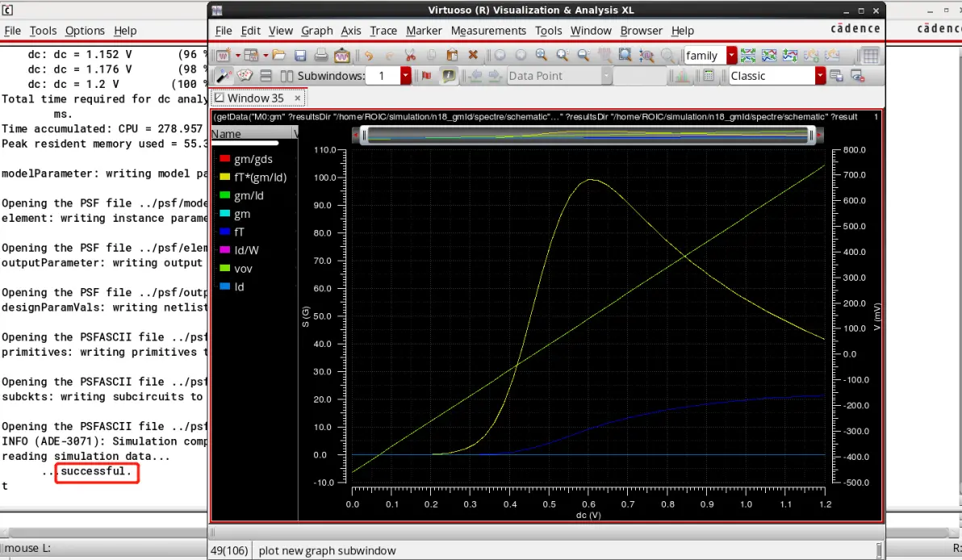The height and width of the screenshot is (560, 962).
Task: Select the fT trace in legend
Action: coord(239,232)
